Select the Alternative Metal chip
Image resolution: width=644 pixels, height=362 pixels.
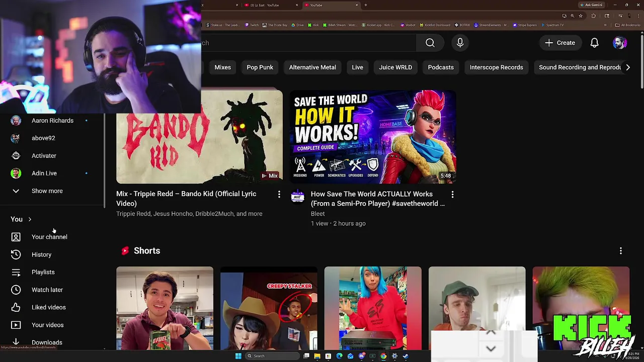(x=312, y=67)
